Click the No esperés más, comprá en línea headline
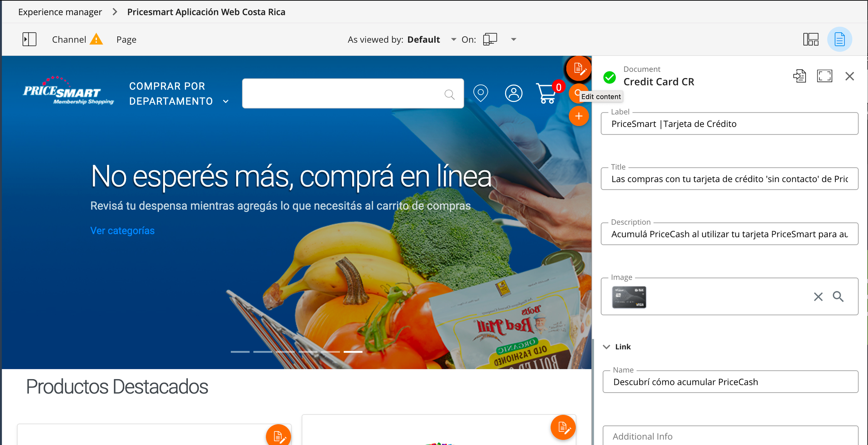This screenshot has width=868, height=445. [291, 177]
